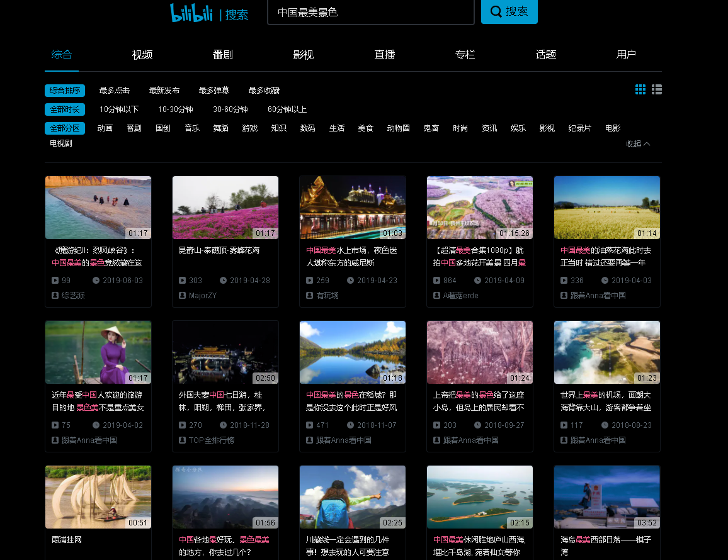Sort results by 最新发布
Viewport: 728px width, 560px height.
point(164,91)
